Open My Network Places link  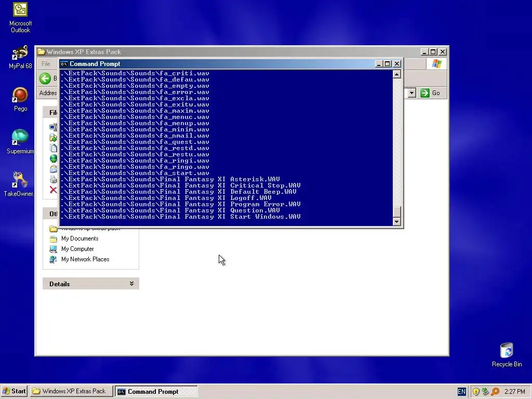coord(85,259)
